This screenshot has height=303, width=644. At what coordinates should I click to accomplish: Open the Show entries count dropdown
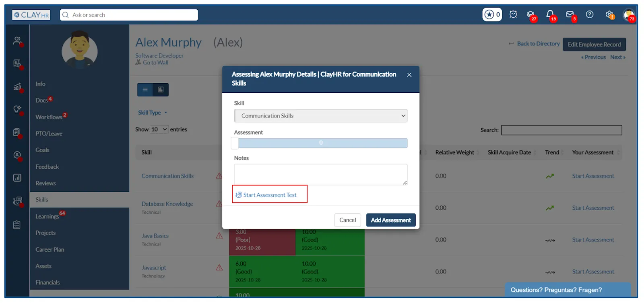click(159, 129)
